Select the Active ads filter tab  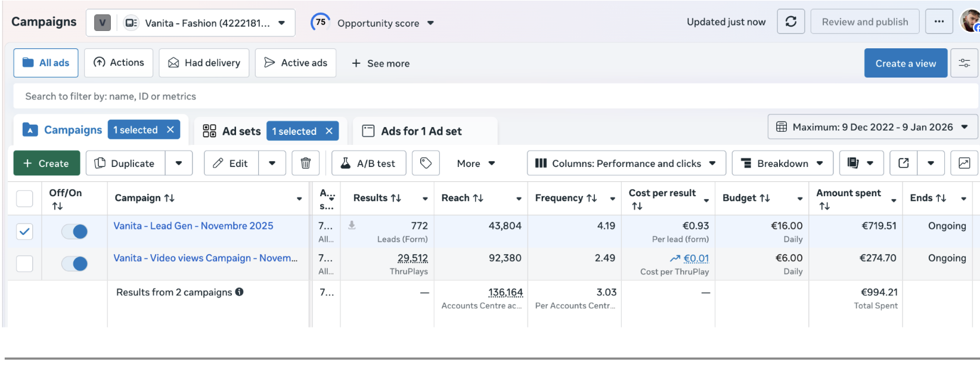pyautogui.click(x=296, y=63)
